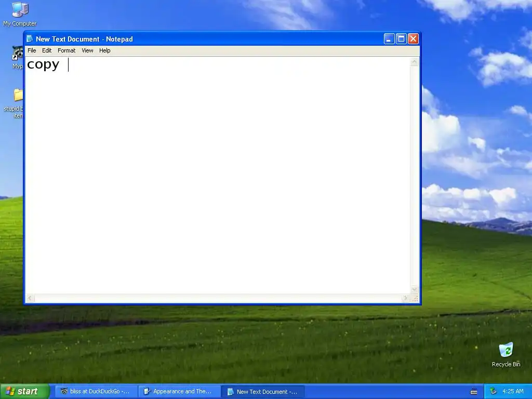The width and height of the screenshot is (532, 399).
Task: Switch to the bliss at DuckDuckGo taskbar window
Action: point(96,392)
